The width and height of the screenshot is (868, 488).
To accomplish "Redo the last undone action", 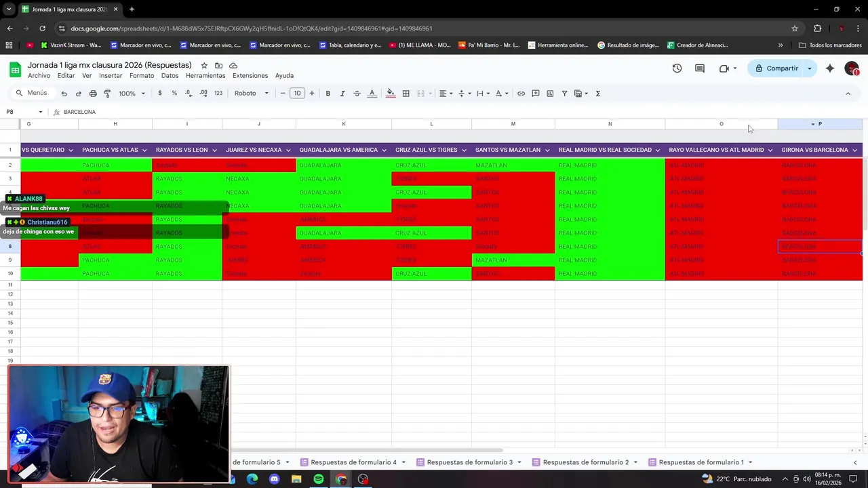I will (x=78, y=94).
